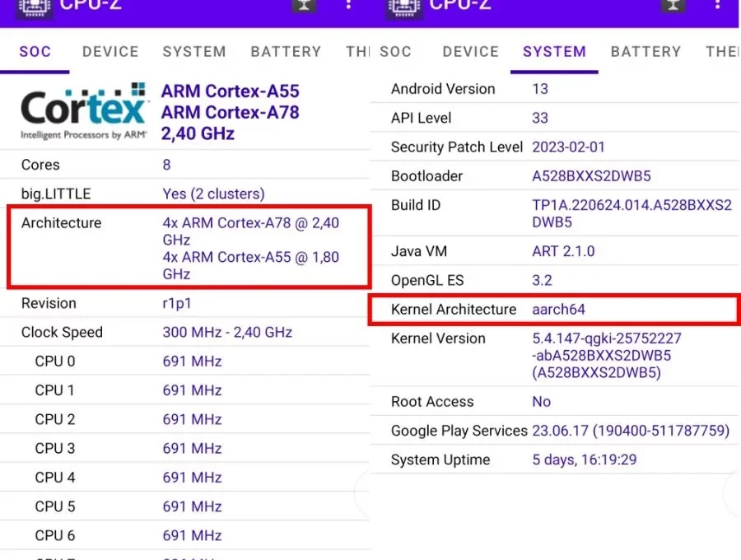Click the "2,40 GHz" heading text

coord(198,133)
